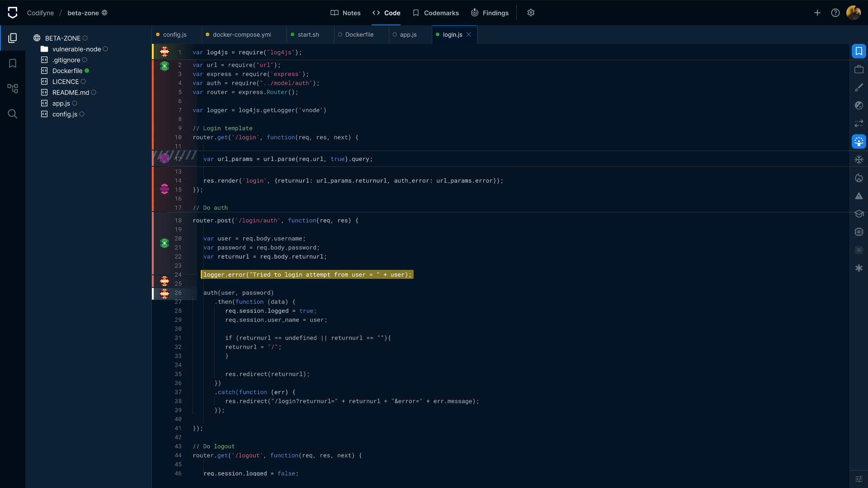Click the briefcase icon in right toolbar
The height and width of the screenshot is (488, 868).
(x=859, y=69)
